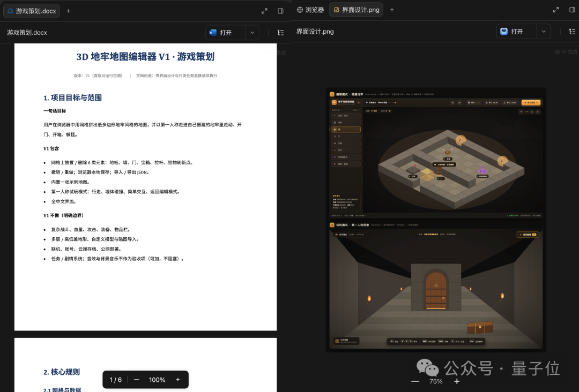Click the file name 游戏策划.docx under the tabs
Screen dimensions: 579x392
click(x=27, y=33)
